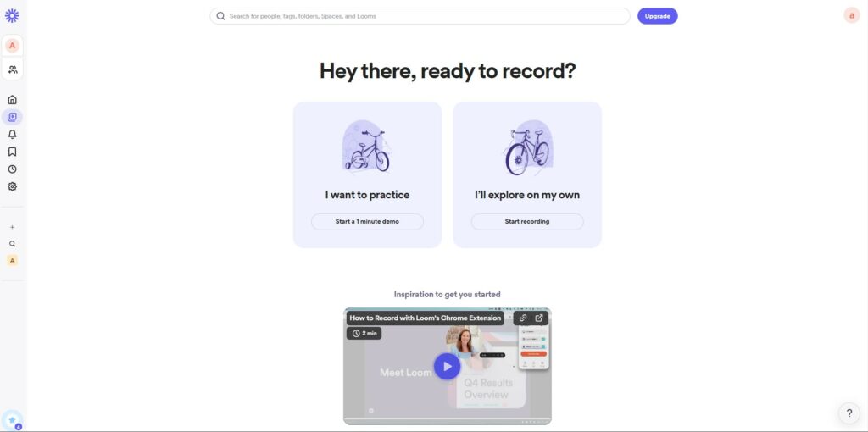
Task: Open the History clock icon
Action: tap(12, 169)
